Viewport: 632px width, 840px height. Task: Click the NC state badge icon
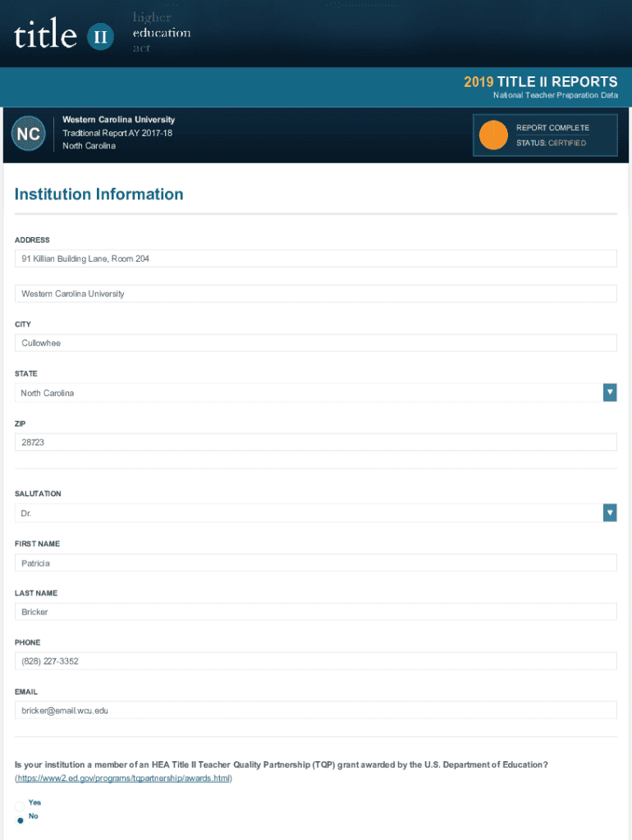tap(28, 134)
